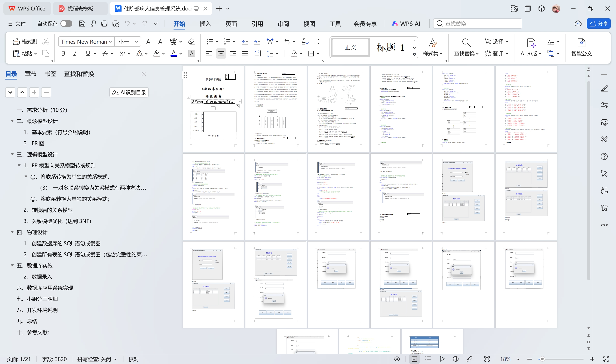Click the center align paragraph icon
This screenshot has height=364, width=616.
click(221, 53)
